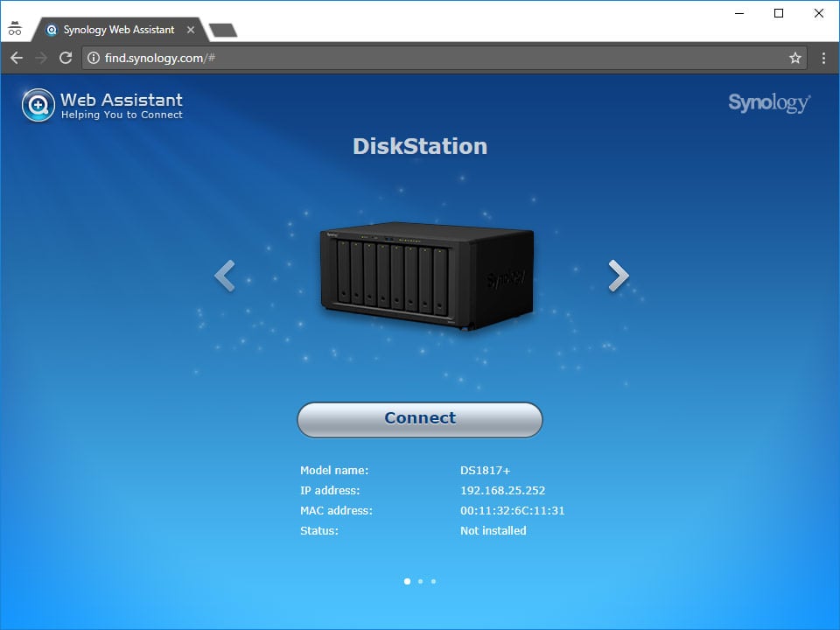Select the Synology Web Assistant tab
The height and width of the screenshot is (630, 840).
(x=120, y=30)
